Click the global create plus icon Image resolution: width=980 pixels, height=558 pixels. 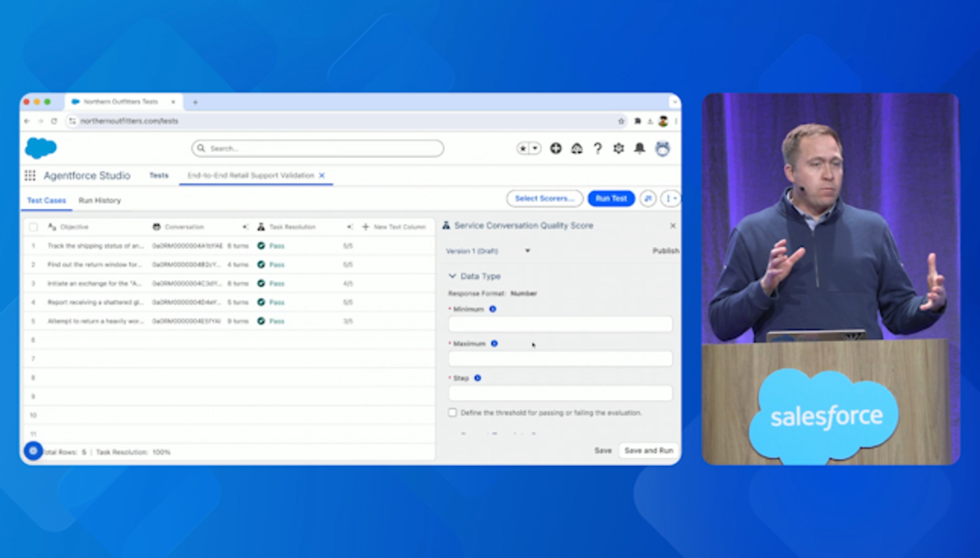click(x=555, y=148)
